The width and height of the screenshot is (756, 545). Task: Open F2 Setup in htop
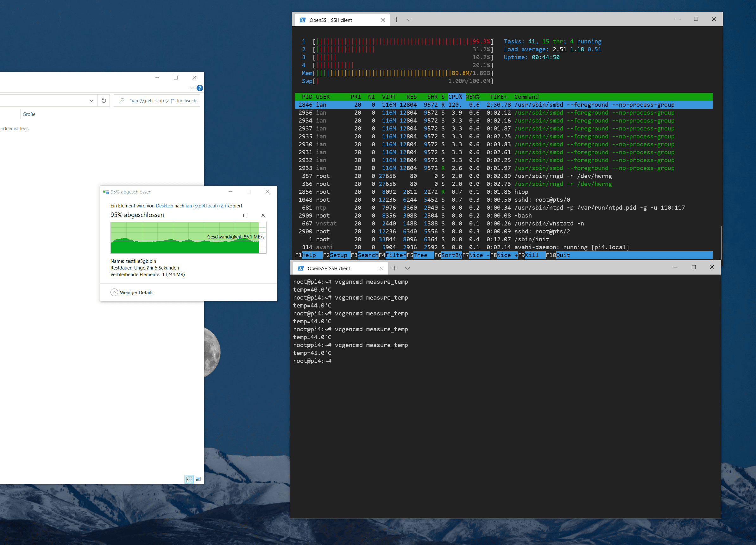(337, 255)
